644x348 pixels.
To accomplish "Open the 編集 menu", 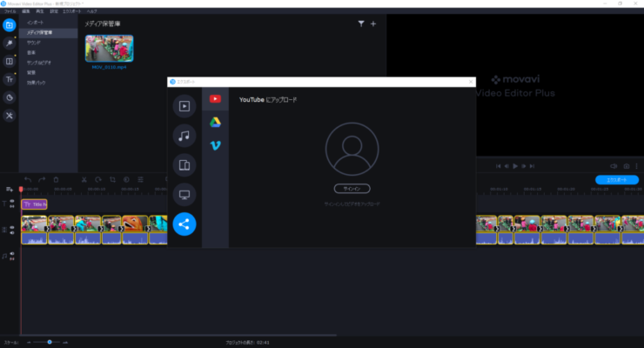I will pyautogui.click(x=25, y=11).
